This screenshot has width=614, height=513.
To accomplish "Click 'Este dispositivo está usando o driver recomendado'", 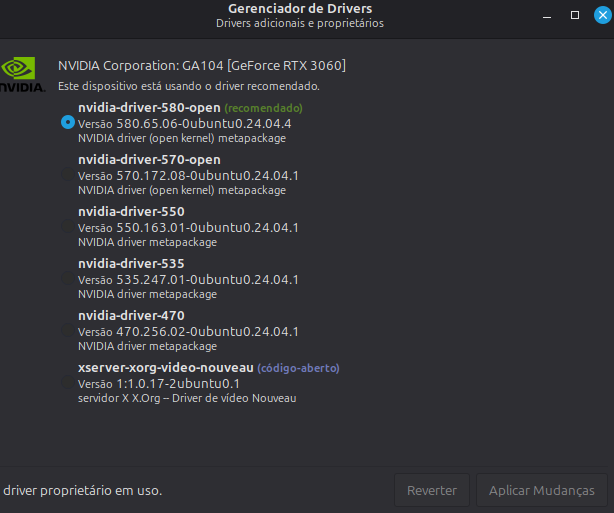I will click(189, 86).
